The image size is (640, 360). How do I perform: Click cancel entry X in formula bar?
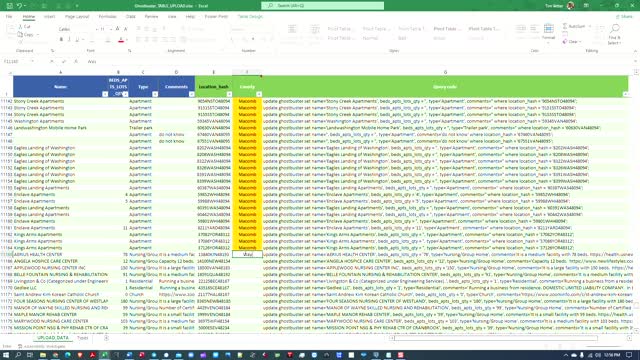pyautogui.click(x=52, y=62)
